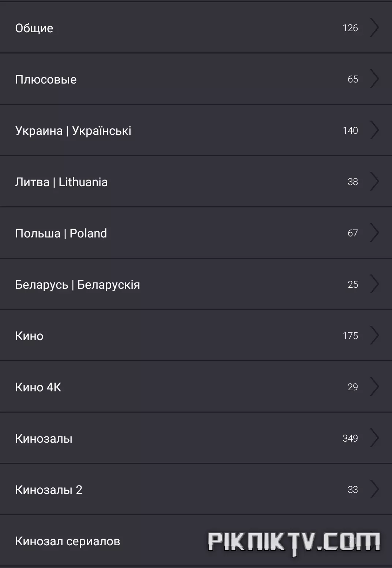Open the Беларусь | Беларускія category

point(196,284)
